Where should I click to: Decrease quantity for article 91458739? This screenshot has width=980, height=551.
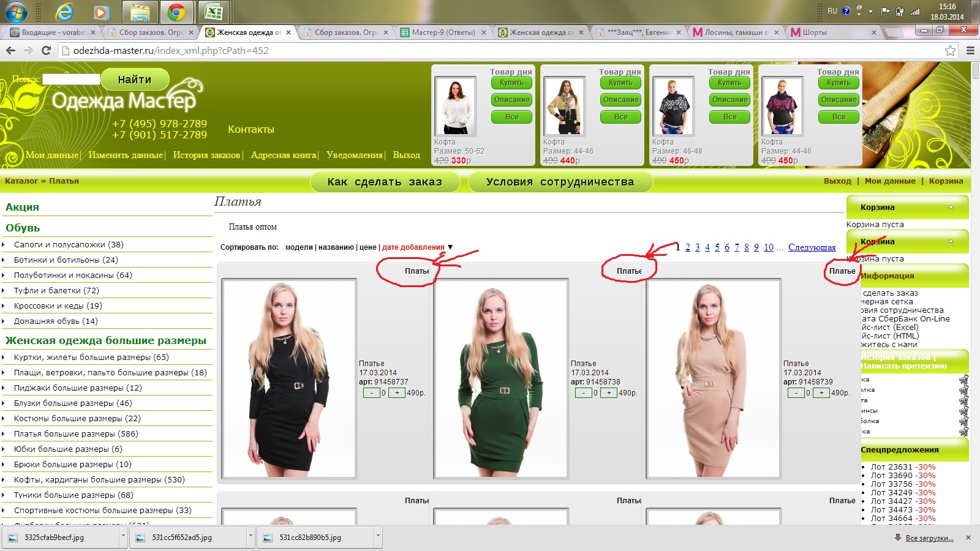[796, 393]
